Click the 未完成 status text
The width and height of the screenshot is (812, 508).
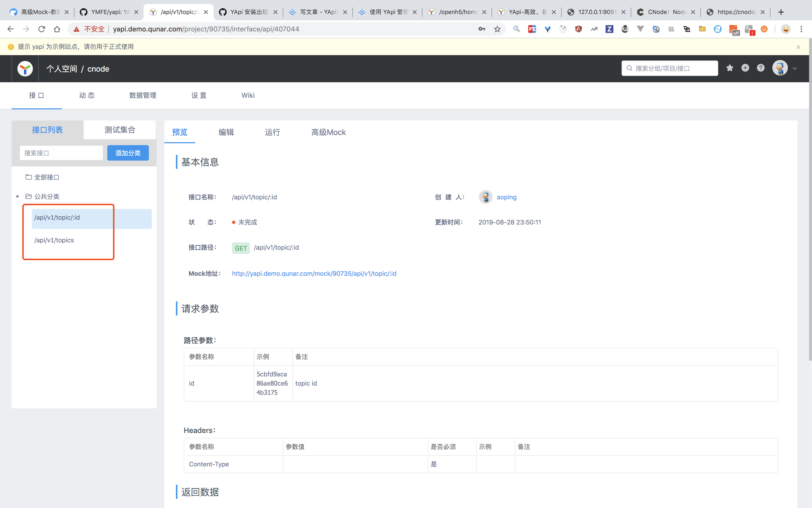point(248,223)
